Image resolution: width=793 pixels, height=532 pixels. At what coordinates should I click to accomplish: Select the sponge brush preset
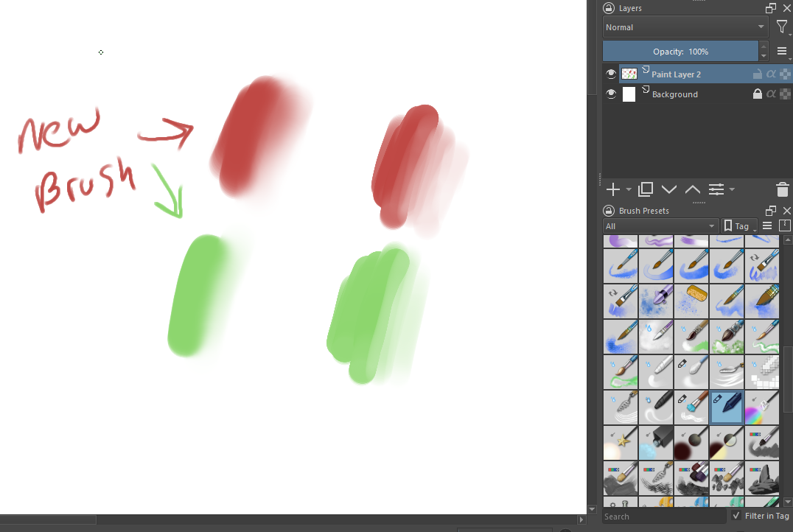click(x=691, y=301)
